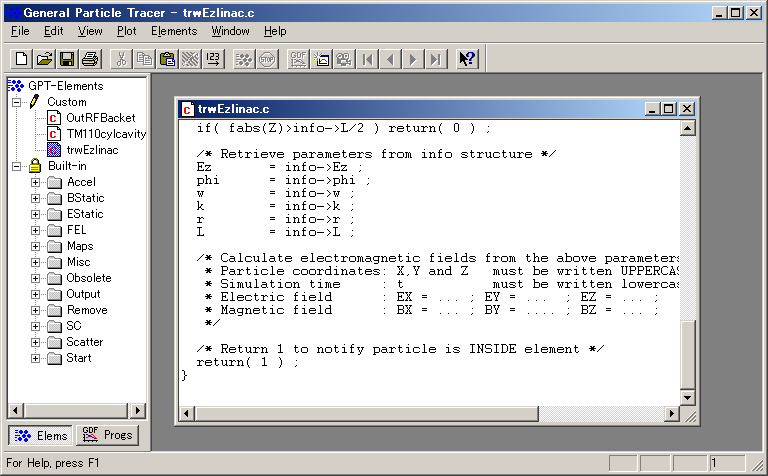This screenshot has width=768, height=476.
Task: Open the Elements menu
Action: 174,31
